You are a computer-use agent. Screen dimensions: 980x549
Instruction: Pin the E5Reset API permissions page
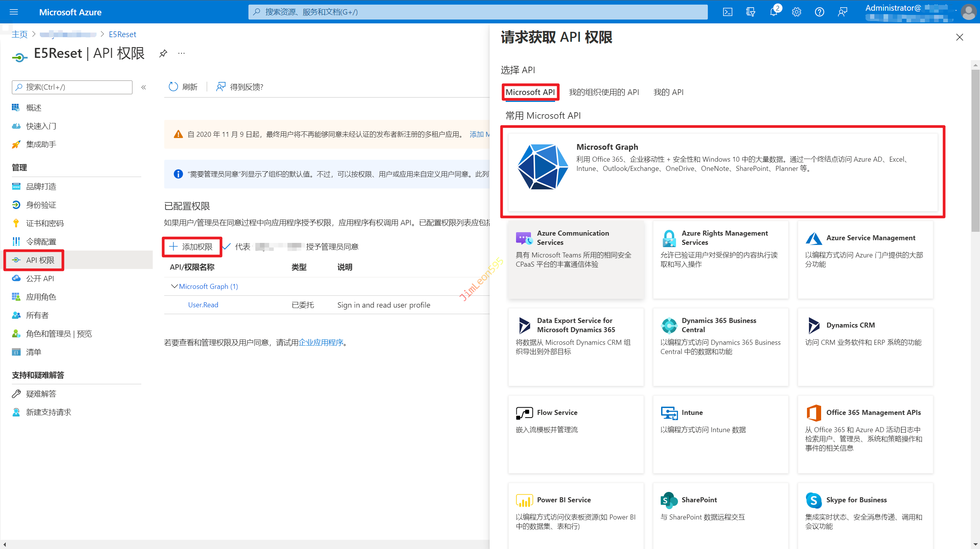(163, 53)
